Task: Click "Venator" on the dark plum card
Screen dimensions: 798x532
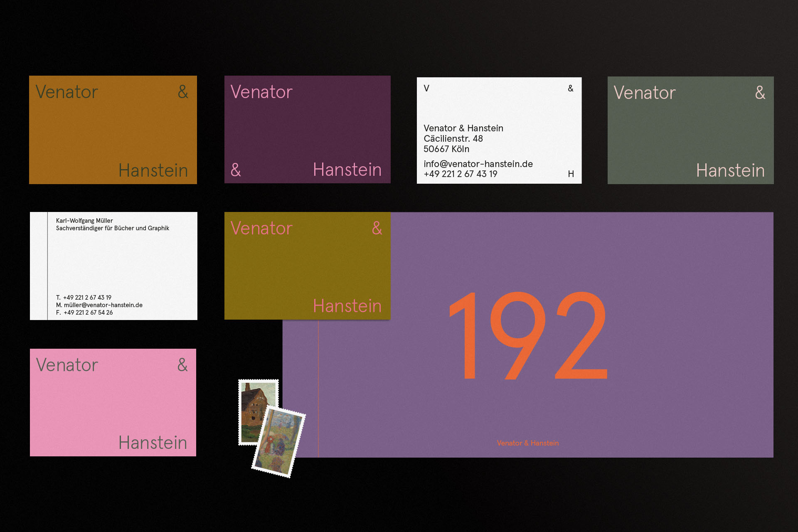Action: (x=261, y=92)
